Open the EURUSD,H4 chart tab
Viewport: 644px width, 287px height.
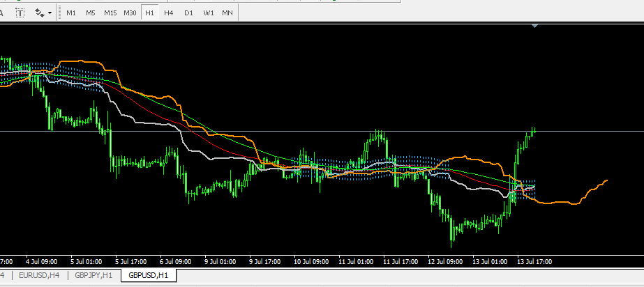(x=39, y=275)
